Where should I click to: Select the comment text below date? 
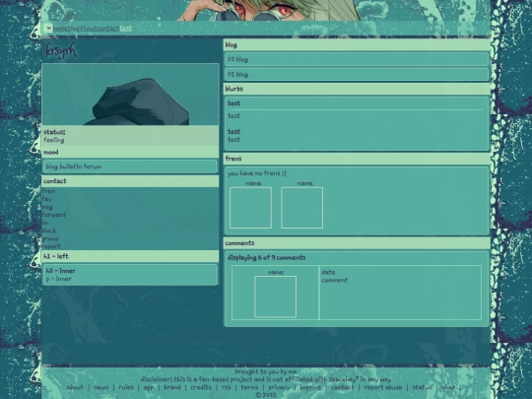(335, 280)
